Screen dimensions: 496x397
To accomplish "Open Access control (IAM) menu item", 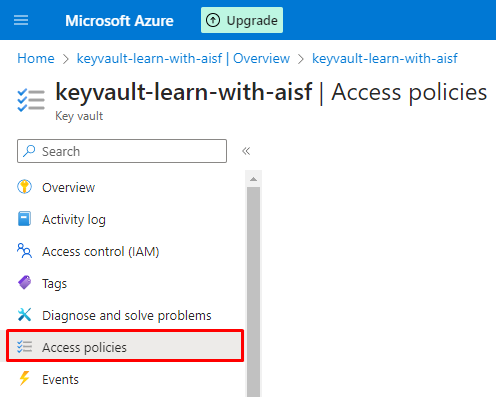I will pyautogui.click(x=101, y=251).
